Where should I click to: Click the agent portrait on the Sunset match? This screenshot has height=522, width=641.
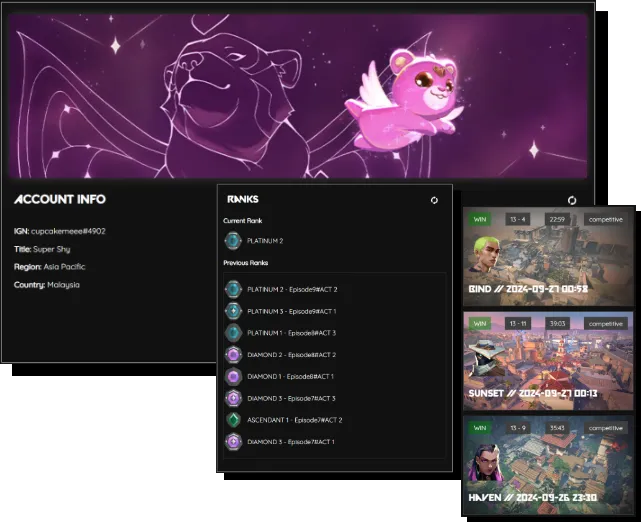tap(486, 356)
